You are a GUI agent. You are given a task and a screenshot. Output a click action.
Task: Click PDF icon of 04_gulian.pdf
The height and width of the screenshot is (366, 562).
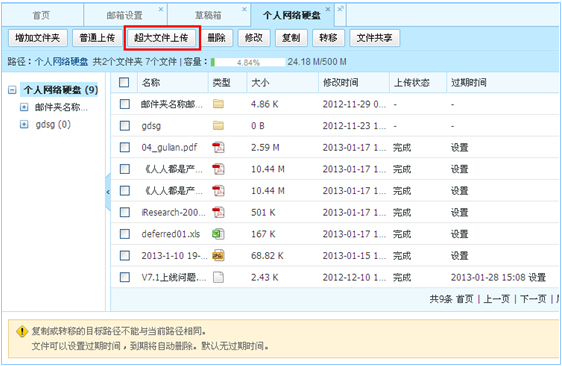218,147
